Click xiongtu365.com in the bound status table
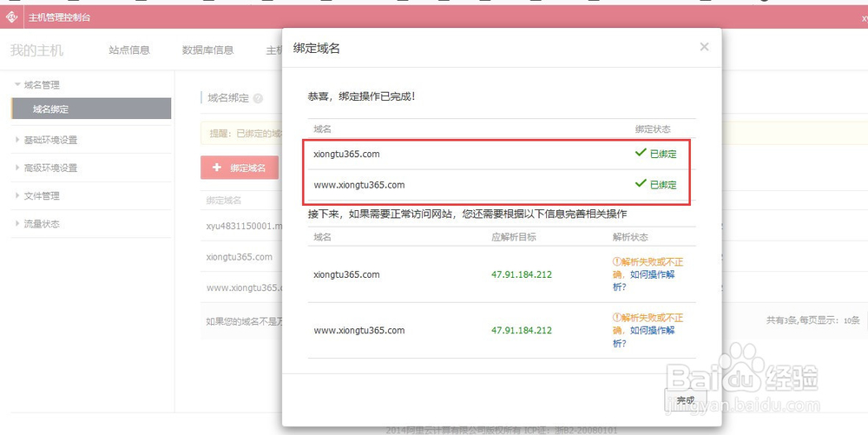The width and height of the screenshot is (868, 435). [346, 154]
